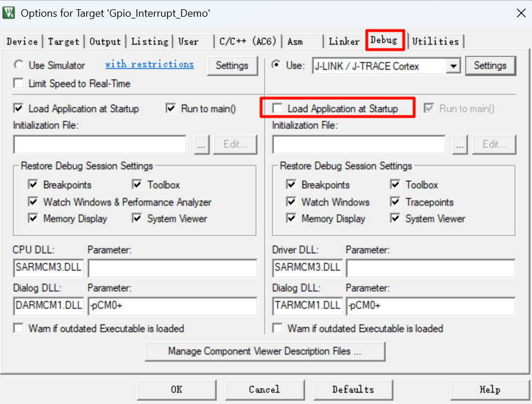
Task: Open Help for target options
Action: [490, 390]
